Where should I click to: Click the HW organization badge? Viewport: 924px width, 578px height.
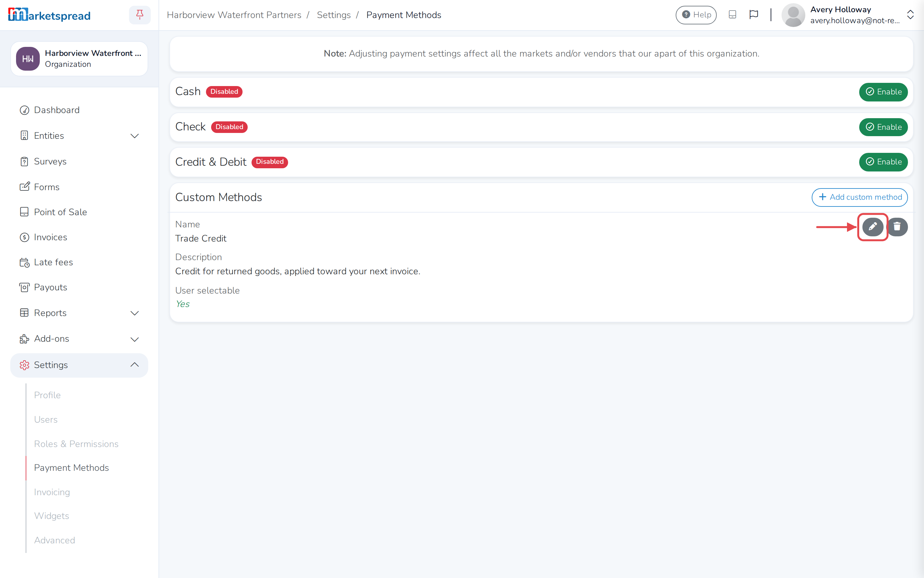(x=28, y=59)
